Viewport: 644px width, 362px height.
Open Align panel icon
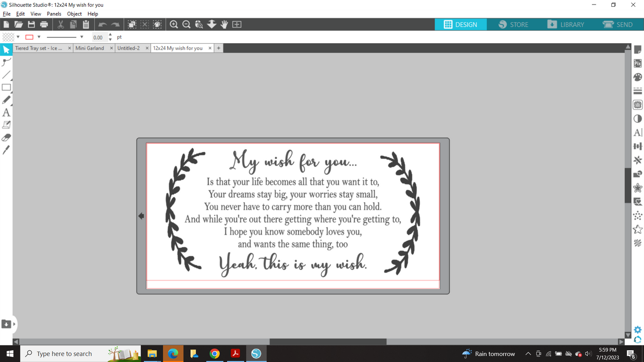point(638,146)
